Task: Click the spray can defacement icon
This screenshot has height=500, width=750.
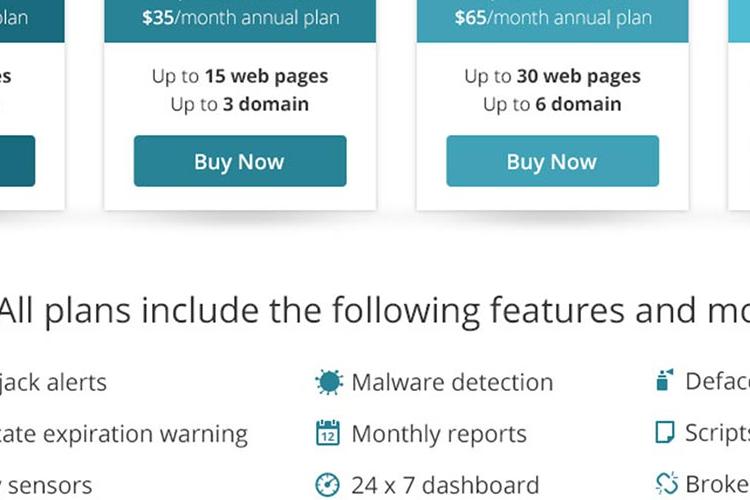Action: (665, 380)
